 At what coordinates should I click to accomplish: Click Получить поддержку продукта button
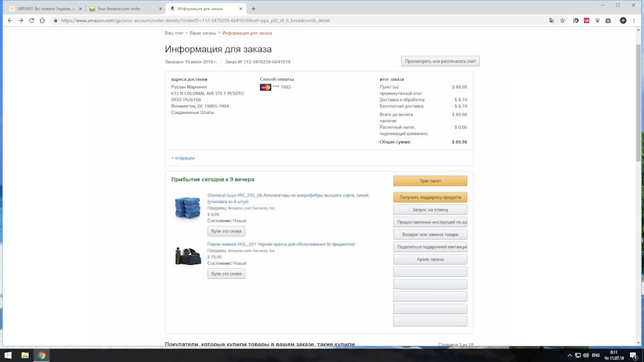click(x=430, y=197)
